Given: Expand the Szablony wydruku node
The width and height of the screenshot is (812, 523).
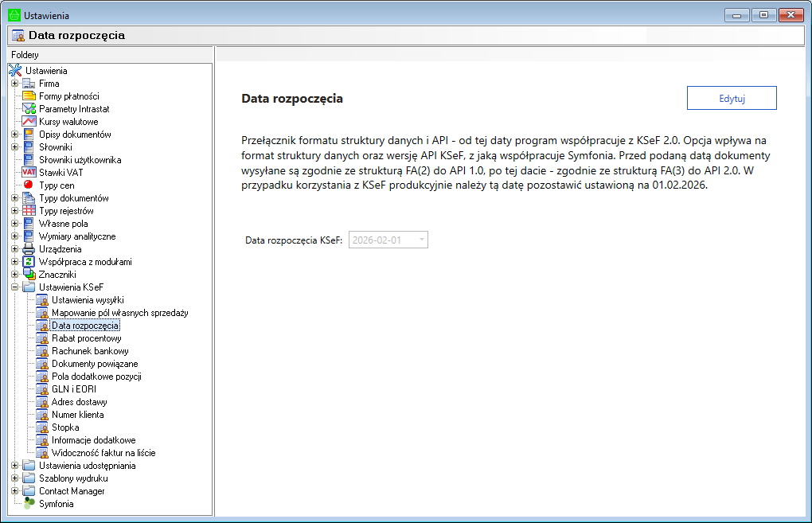Looking at the screenshot, I should coord(14,478).
